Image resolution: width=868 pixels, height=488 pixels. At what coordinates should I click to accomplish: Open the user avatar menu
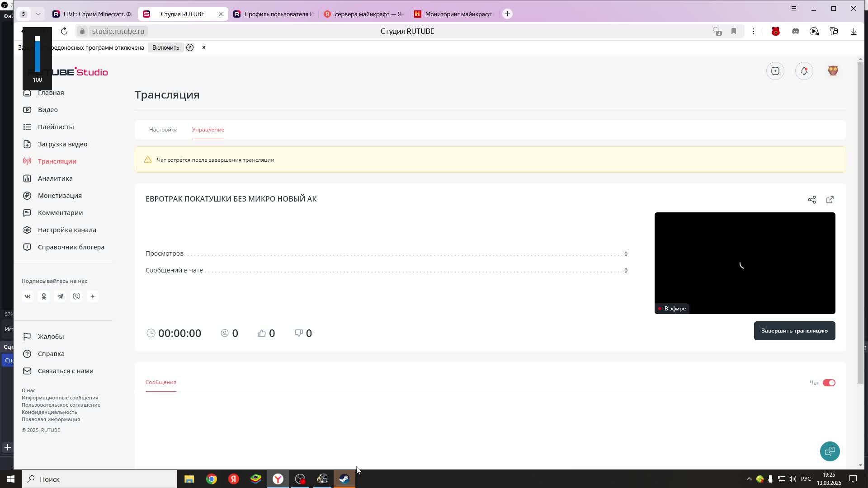[x=833, y=71]
